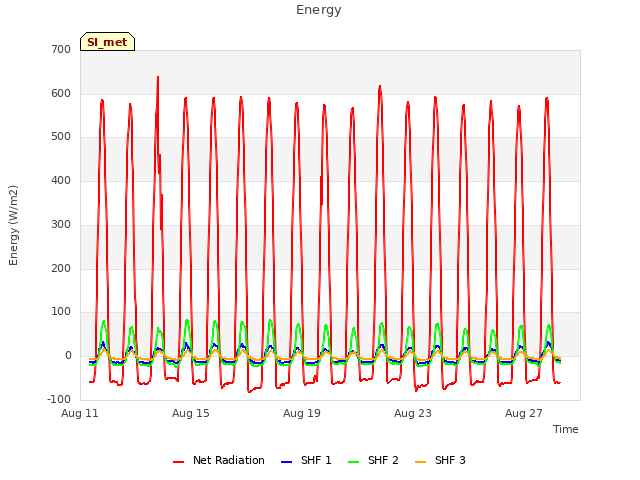Click the Aug 15 x-axis label

191,413
